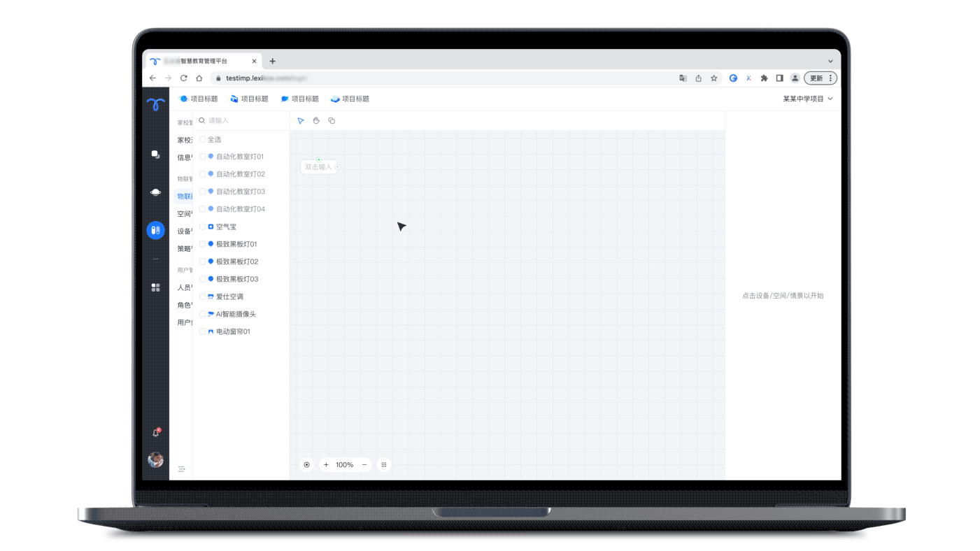Viewport: 980px width, 551px height.
Task: Open the second 项目标题 tab
Action: click(249, 99)
